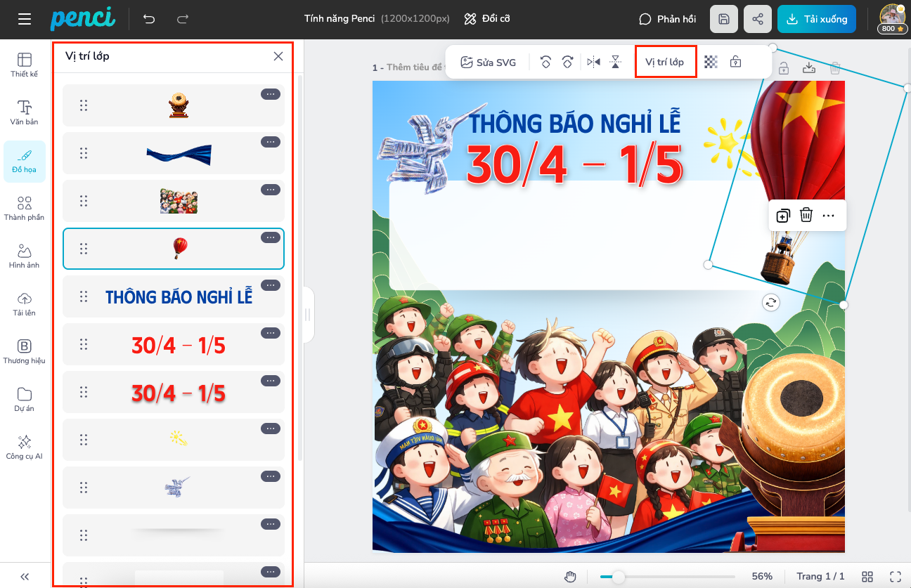
Task: Select the hand pan tool
Action: (571, 577)
